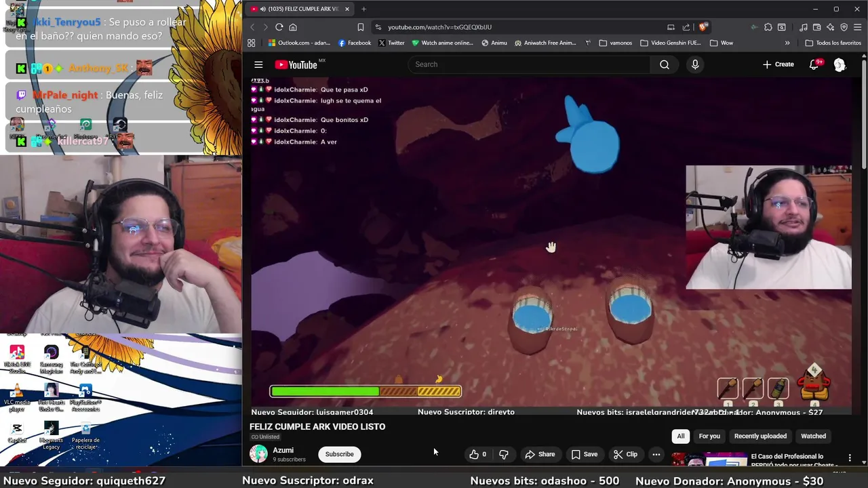This screenshot has width=868, height=488.
Task: Start voice search with microphone icon
Action: tap(695, 64)
